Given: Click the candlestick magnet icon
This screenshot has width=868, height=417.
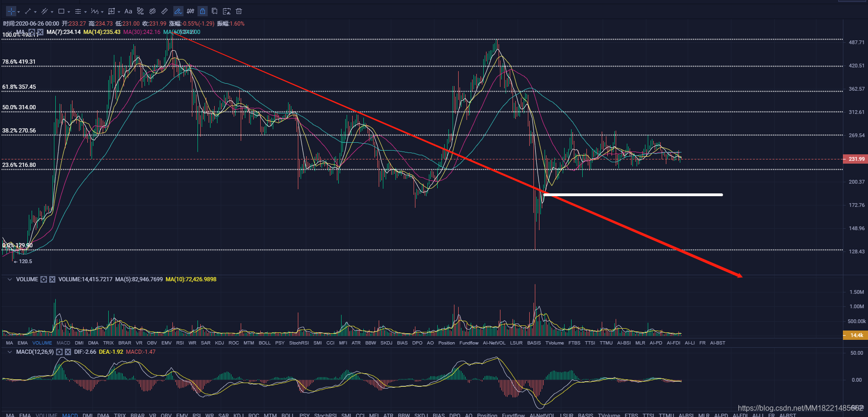Looking at the screenshot, I should [x=191, y=11].
